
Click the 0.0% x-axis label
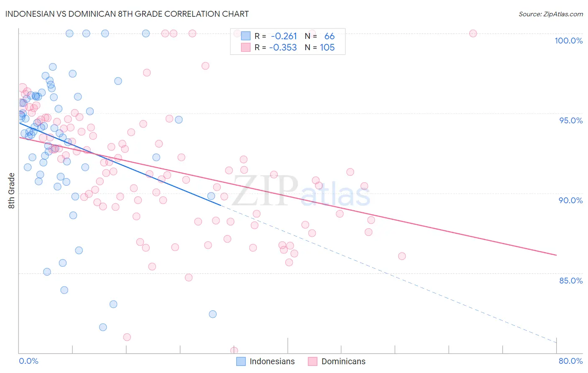[28, 361]
